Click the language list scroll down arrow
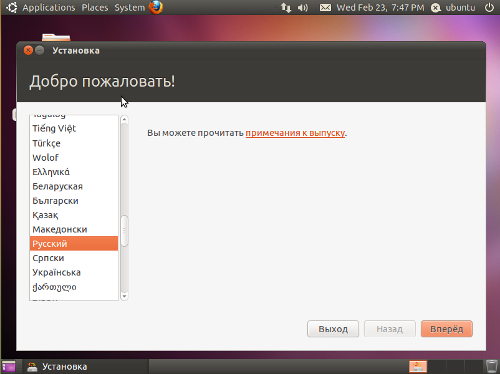 click(124, 296)
